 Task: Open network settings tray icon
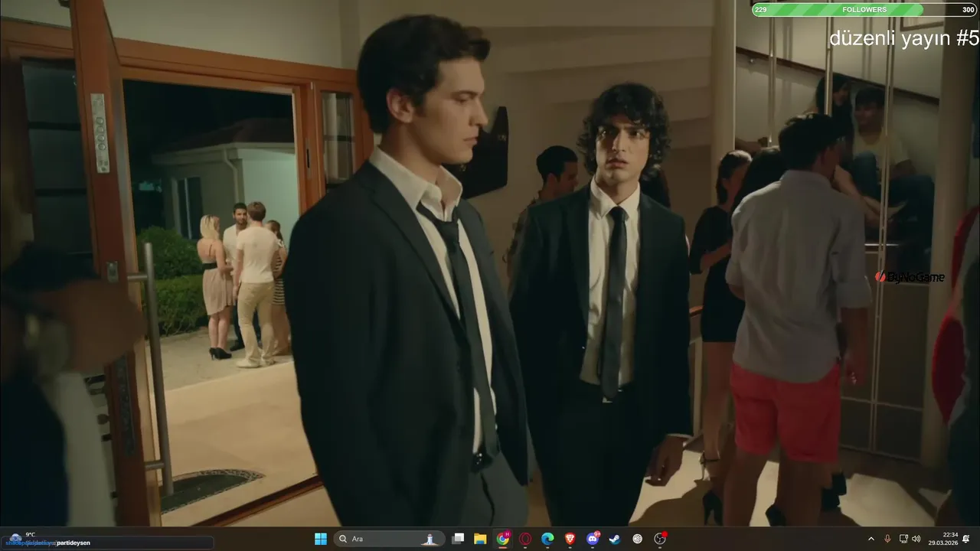coord(903,539)
